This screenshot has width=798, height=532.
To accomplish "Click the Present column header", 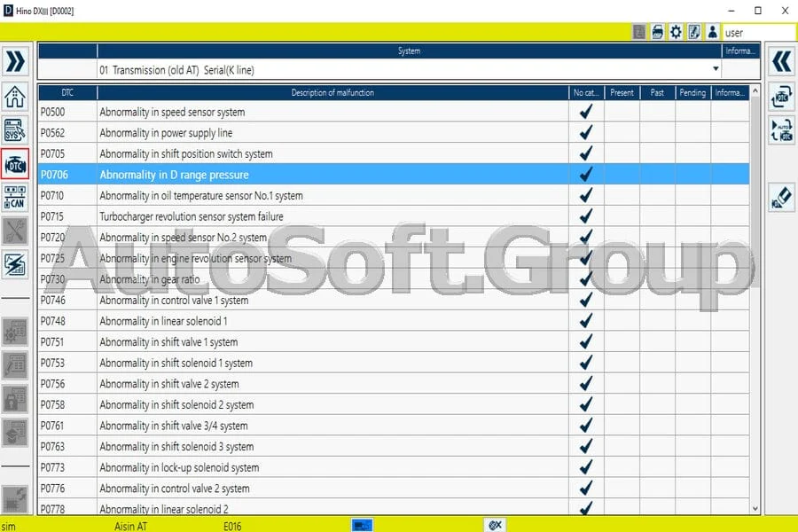I will tap(622, 92).
